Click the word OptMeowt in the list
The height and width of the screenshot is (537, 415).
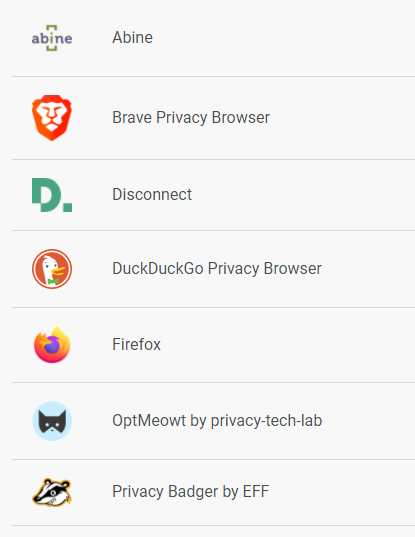point(149,421)
